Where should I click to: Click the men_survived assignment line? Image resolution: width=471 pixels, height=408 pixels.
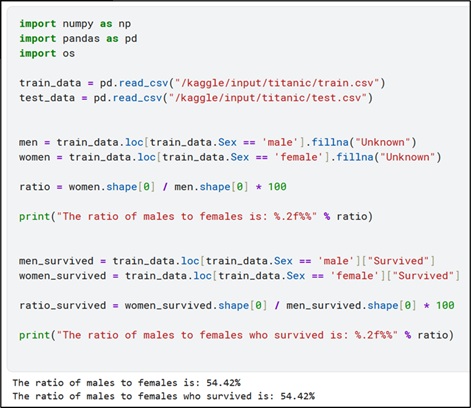point(227,261)
